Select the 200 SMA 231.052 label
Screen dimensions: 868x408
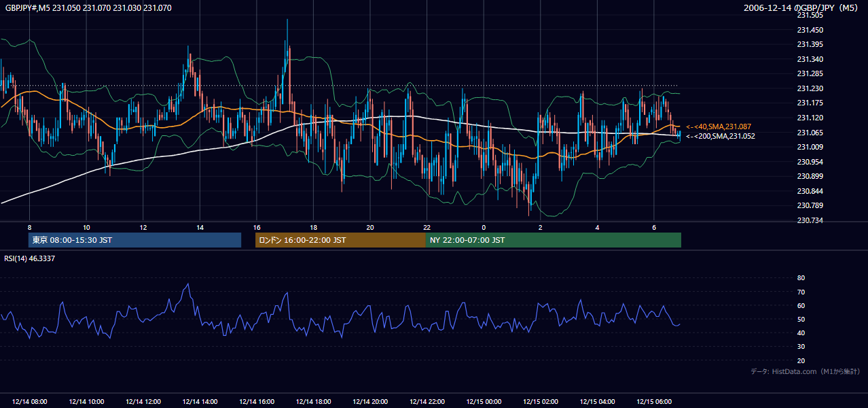point(721,136)
